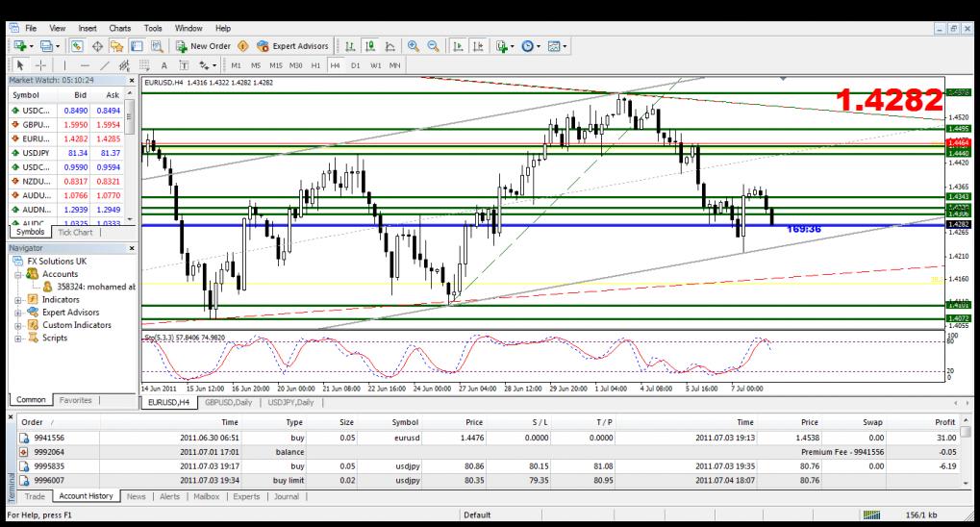Screen dimensions: 980x527
Task: Switch to the GBPUSD,Daily chart tab
Action: (228, 402)
